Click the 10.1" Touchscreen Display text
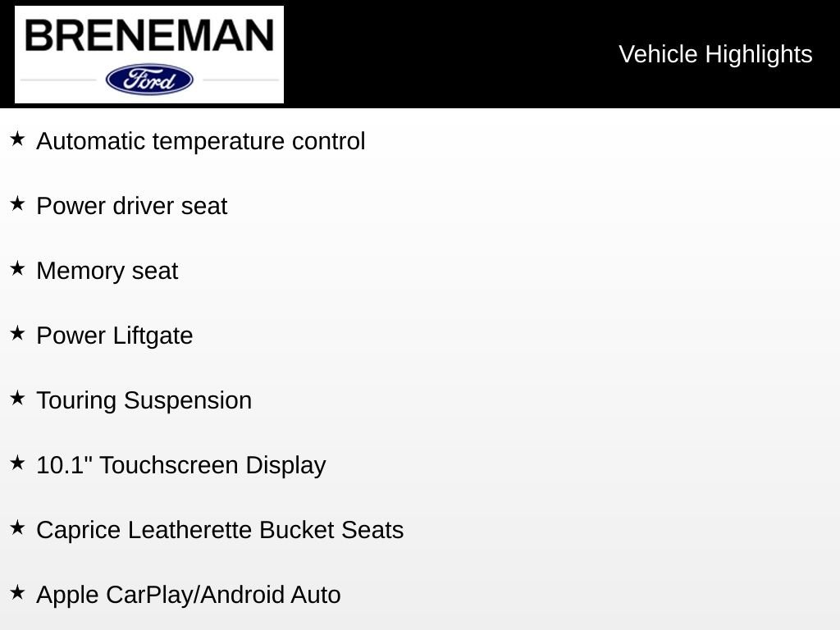 181,465
